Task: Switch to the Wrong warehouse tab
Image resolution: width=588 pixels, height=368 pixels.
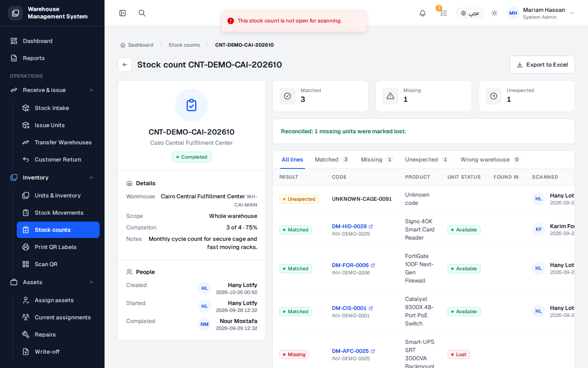Action: (490, 159)
